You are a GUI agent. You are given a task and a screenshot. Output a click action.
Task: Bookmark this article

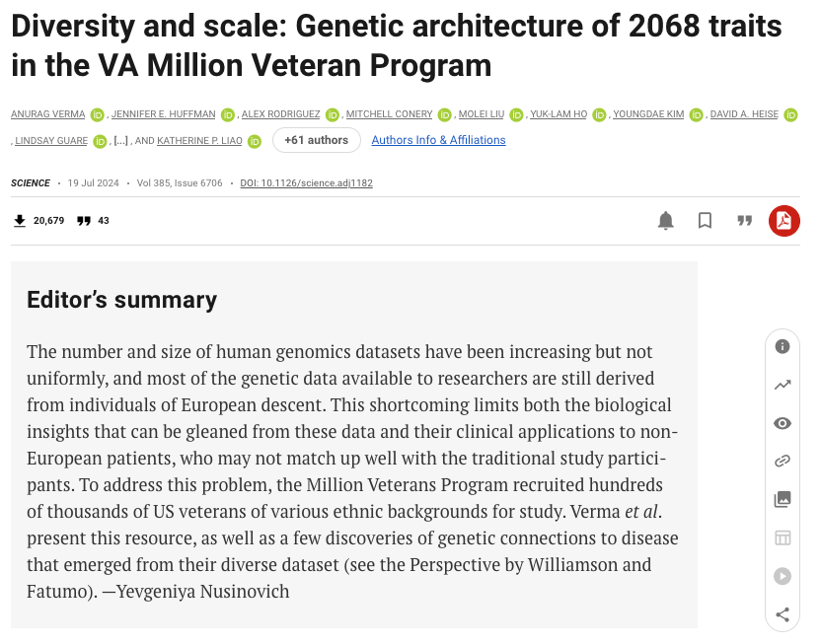pyautogui.click(x=705, y=221)
